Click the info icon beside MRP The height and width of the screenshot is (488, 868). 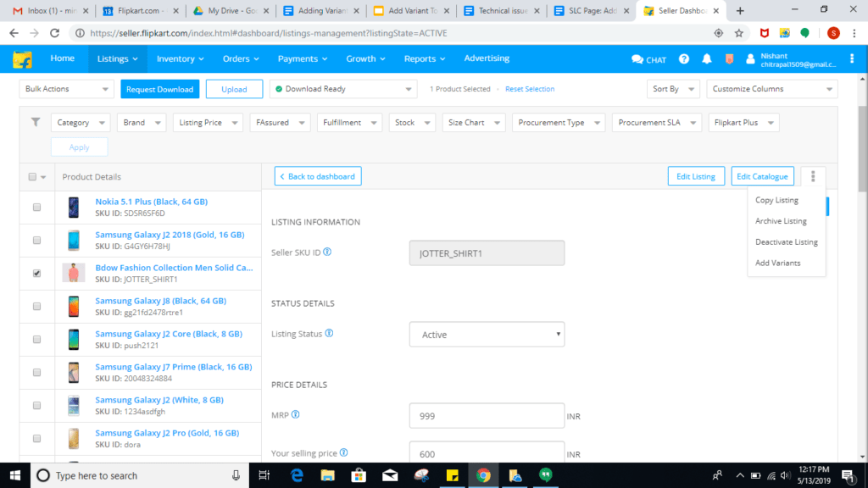[x=296, y=414]
